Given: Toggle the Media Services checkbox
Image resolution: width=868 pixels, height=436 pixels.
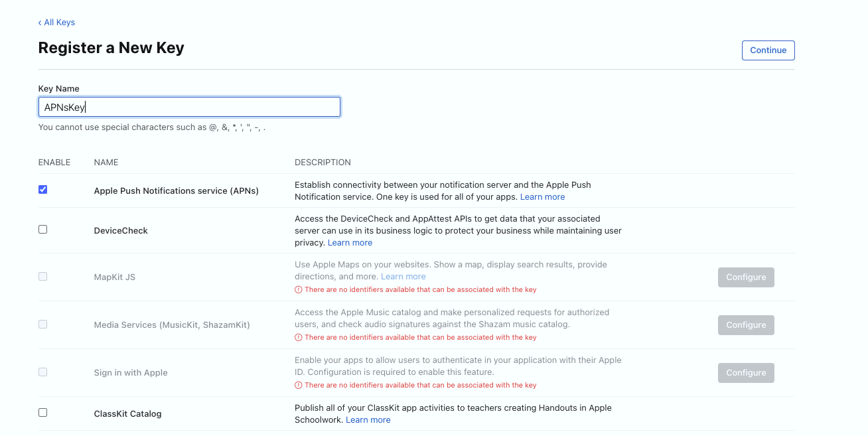Looking at the screenshot, I should [43, 324].
